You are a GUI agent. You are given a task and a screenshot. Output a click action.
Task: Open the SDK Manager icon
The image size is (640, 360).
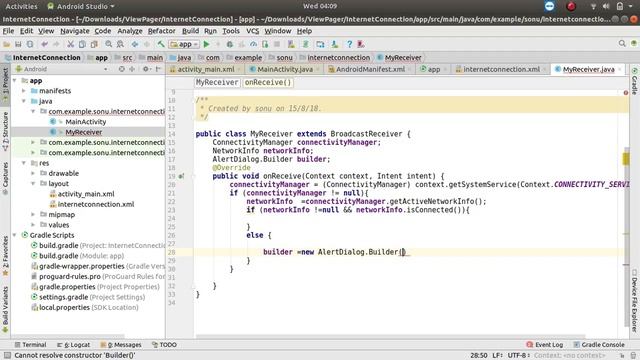tap(335, 44)
